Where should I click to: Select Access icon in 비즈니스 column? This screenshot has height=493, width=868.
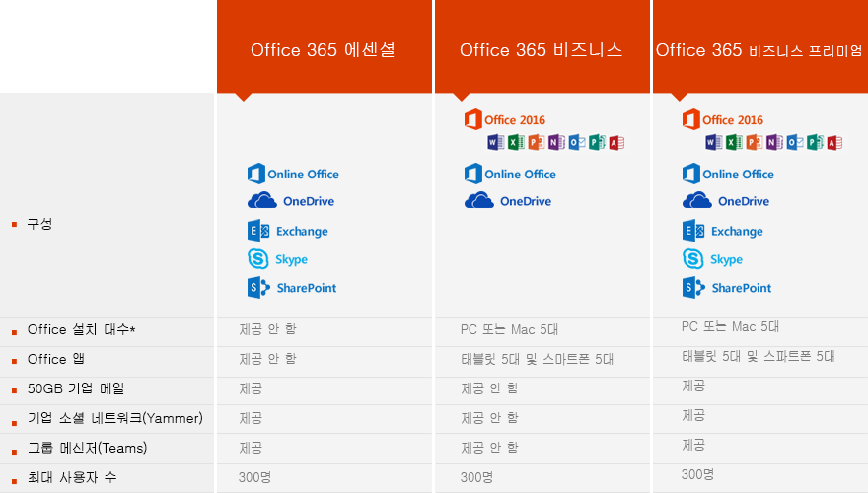click(x=616, y=142)
